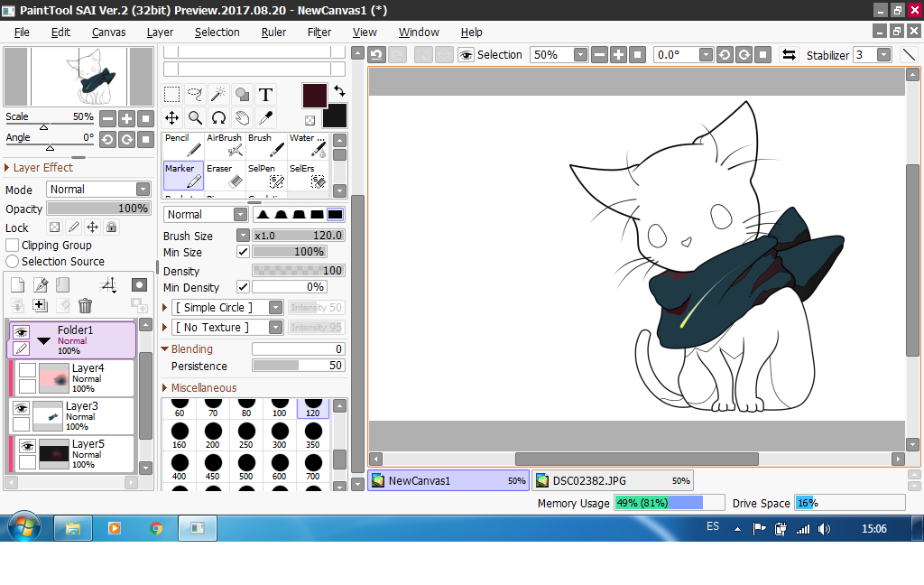Create a new normal layer

click(x=18, y=285)
